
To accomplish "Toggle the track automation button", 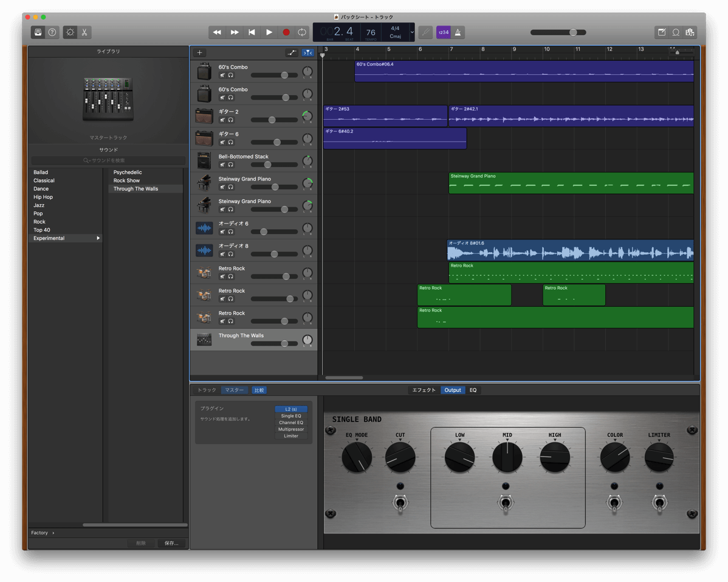I will 292,52.
